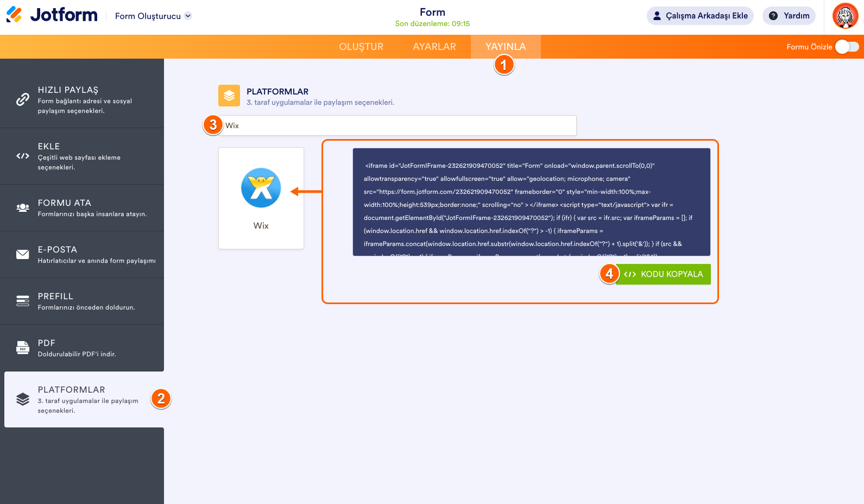
Task: Click the Form Oluşturucu label
Action: click(x=148, y=16)
